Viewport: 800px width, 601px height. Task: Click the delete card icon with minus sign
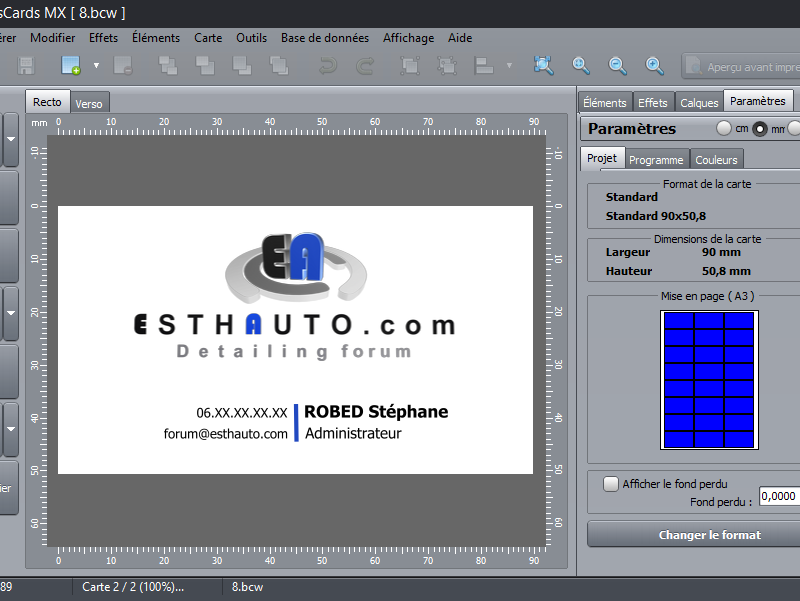pos(123,66)
